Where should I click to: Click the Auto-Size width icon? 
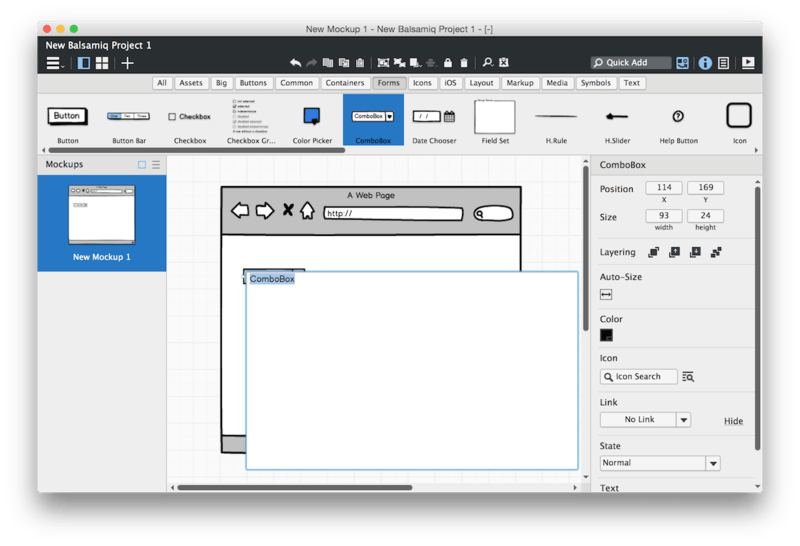tap(606, 295)
